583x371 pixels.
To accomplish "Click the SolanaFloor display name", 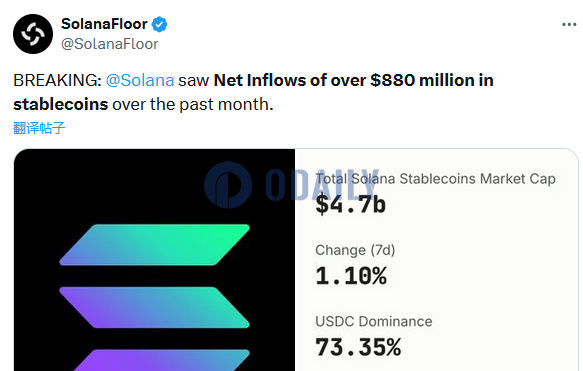I will (104, 24).
